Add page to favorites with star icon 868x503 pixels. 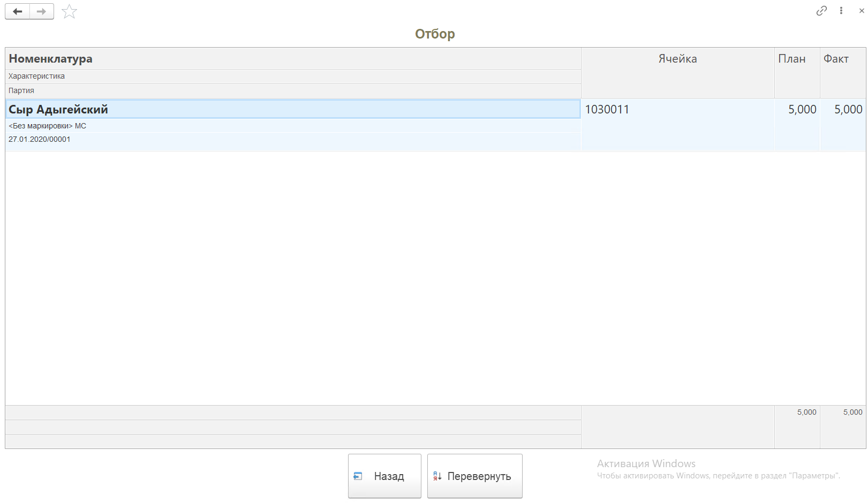click(x=70, y=11)
